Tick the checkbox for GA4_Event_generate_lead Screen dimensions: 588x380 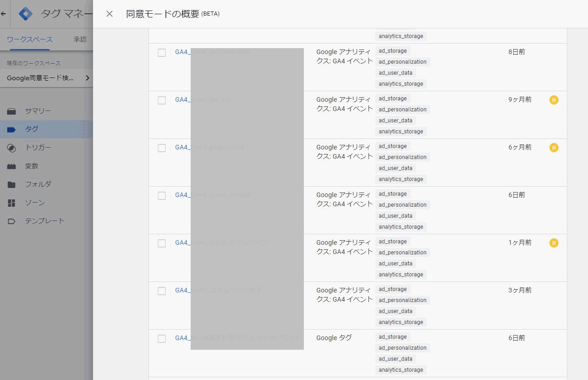(x=162, y=53)
